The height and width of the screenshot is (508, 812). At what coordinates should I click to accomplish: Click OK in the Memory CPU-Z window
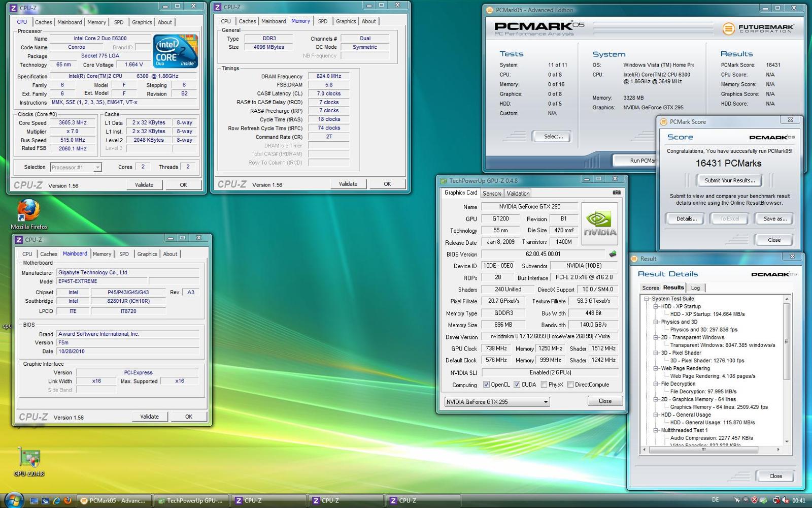387,184
